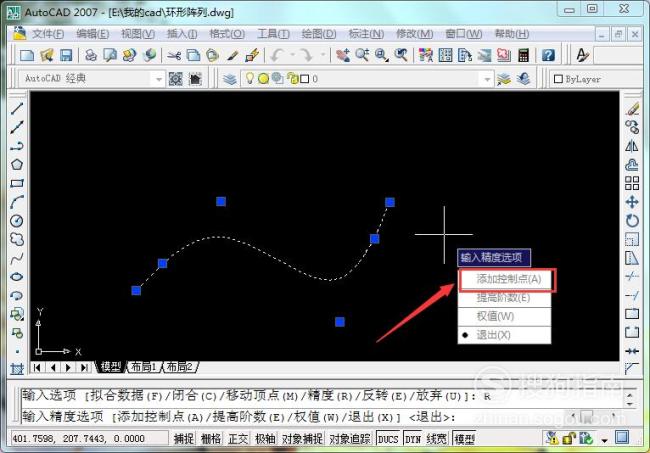Select the Move tool
The height and width of the screenshot is (453, 650).
pos(632,202)
